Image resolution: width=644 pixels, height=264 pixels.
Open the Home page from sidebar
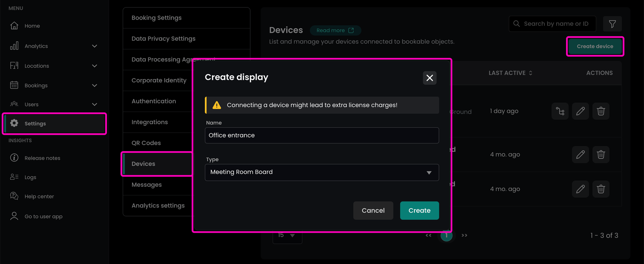click(x=32, y=26)
